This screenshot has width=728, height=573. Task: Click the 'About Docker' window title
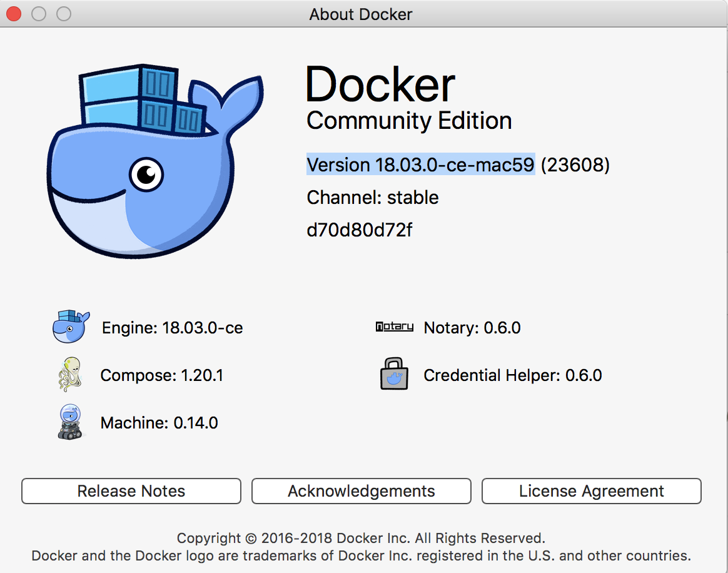coord(361,14)
